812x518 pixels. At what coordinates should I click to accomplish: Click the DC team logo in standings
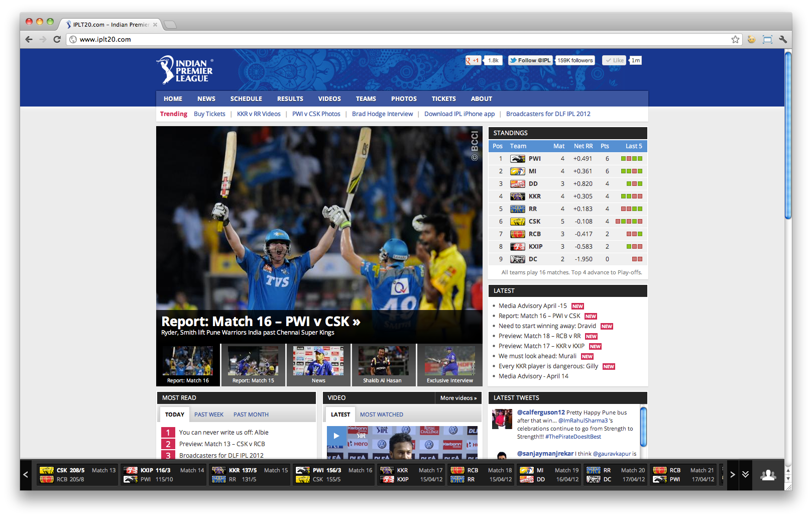(518, 259)
